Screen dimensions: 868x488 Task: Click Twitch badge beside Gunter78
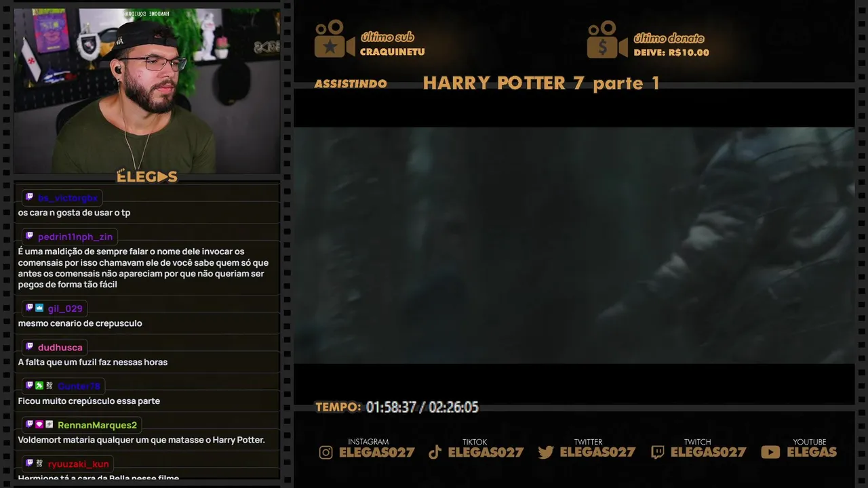[29, 385]
